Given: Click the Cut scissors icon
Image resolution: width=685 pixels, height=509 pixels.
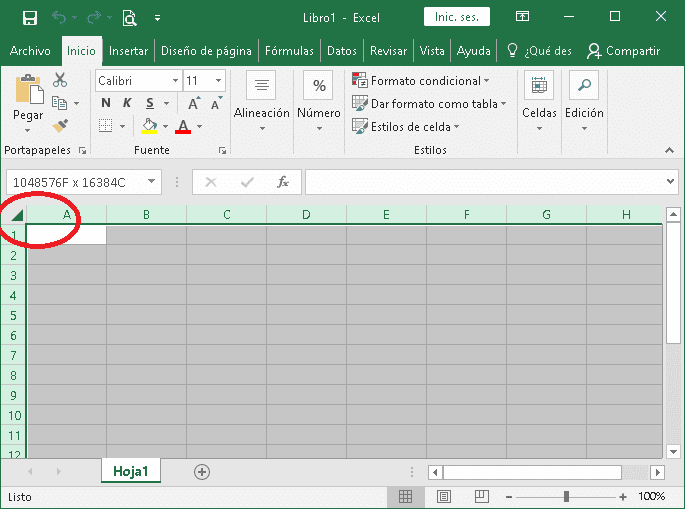Looking at the screenshot, I should pyautogui.click(x=60, y=80).
